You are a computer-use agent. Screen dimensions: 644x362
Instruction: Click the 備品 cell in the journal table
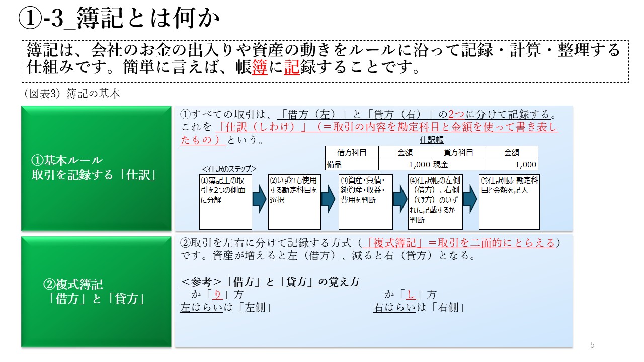point(351,164)
